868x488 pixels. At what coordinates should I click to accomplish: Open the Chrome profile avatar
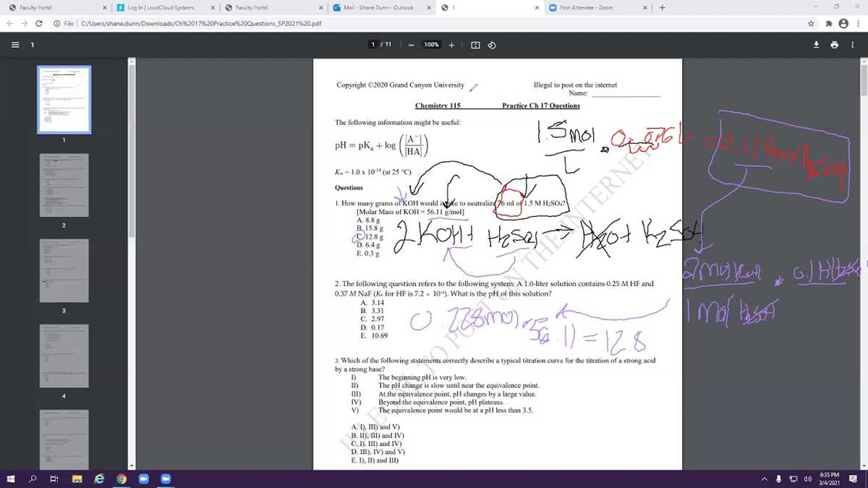coord(843,23)
